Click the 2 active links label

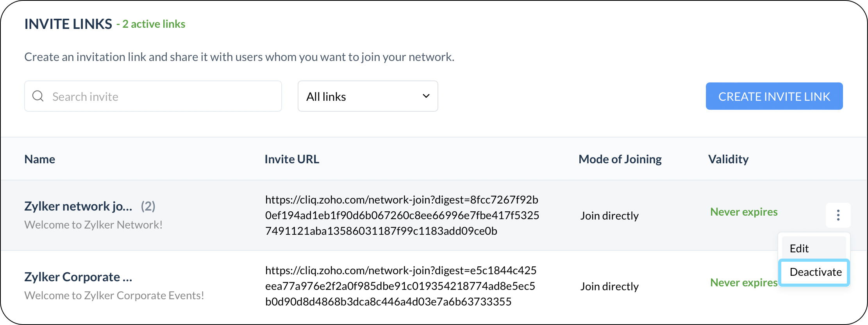[154, 24]
